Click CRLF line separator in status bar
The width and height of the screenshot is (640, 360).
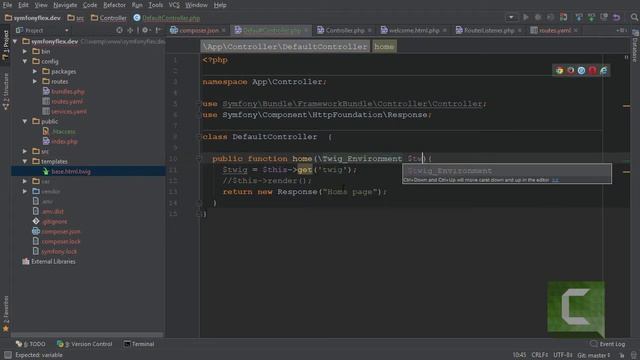coord(540,355)
